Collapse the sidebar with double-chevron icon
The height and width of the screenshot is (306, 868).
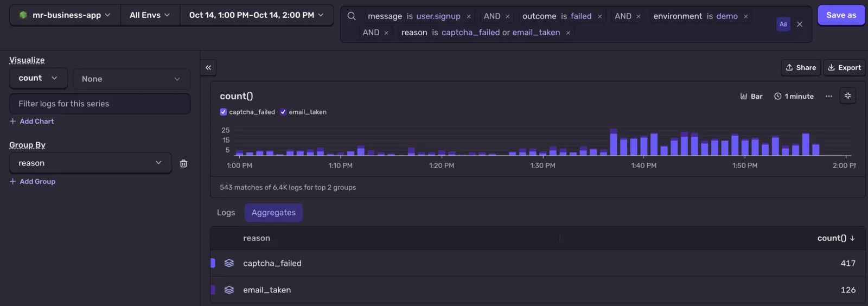pyautogui.click(x=208, y=68)
